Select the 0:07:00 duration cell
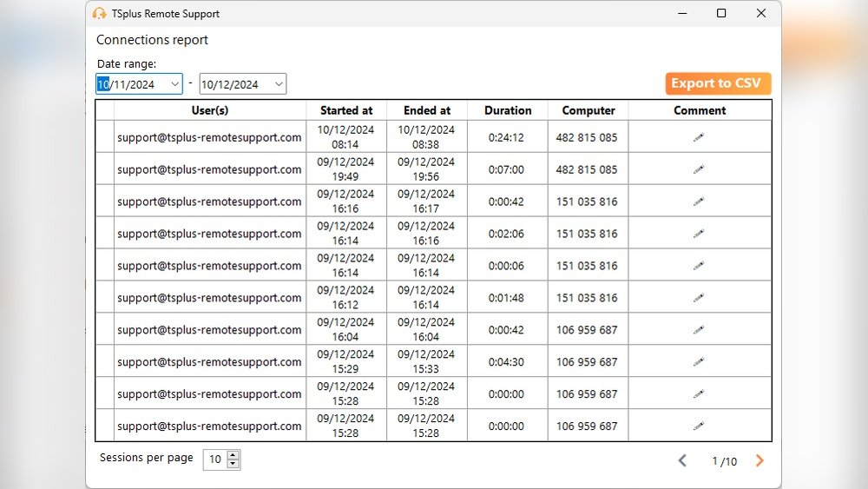This screenshot has height=489, width=868. pyautogui.click(x=507, y=169)
